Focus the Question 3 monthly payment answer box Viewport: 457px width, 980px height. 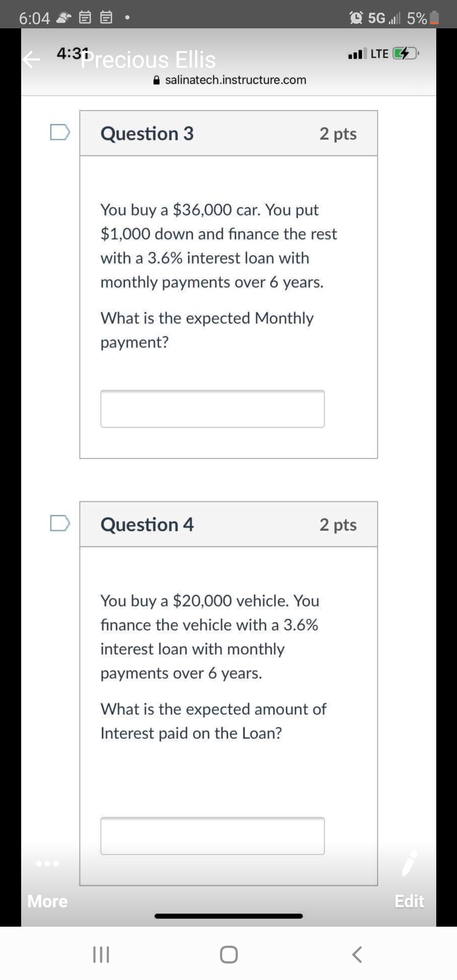click(x=212, y=409)
